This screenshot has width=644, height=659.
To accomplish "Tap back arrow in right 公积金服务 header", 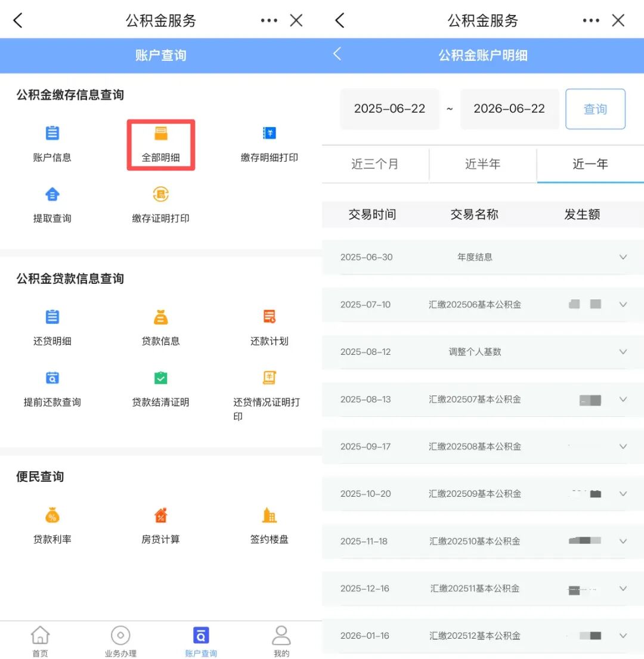I will click(x=340, y=20).
